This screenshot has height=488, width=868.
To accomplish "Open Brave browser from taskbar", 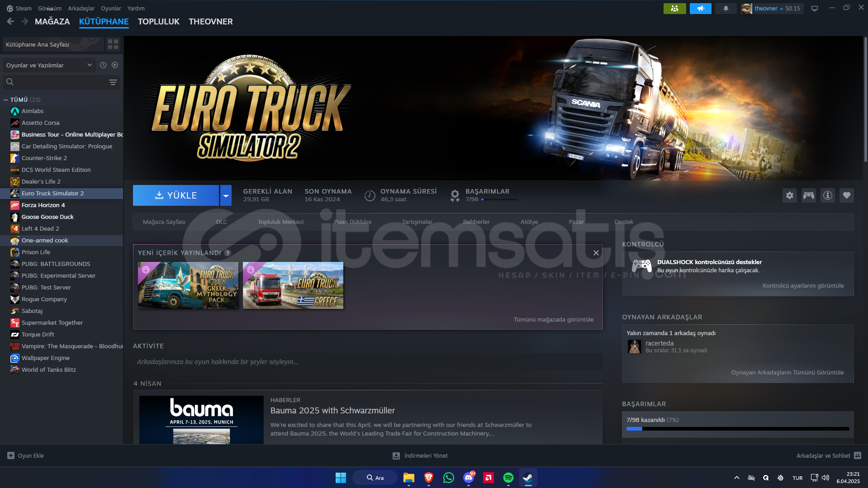I will coord(429,478).
